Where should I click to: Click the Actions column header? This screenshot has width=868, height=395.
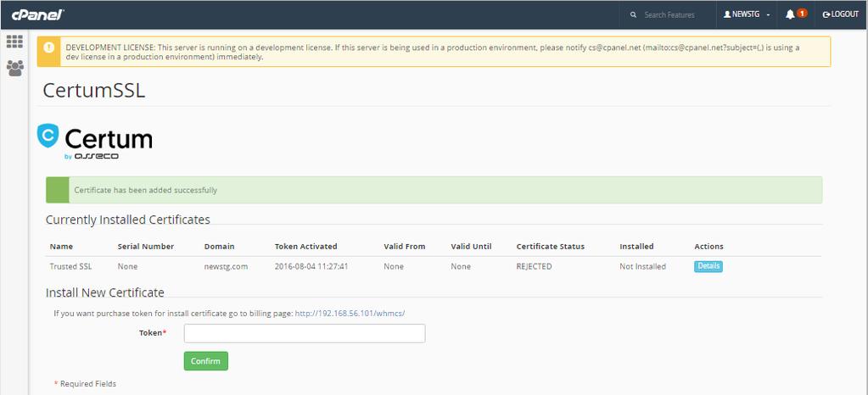[708, 246]
